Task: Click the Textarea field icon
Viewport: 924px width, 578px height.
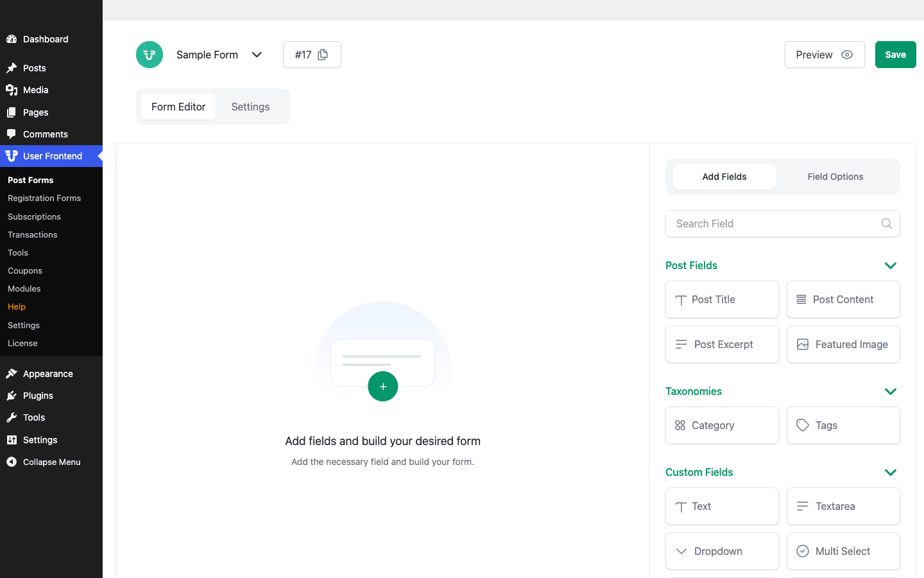Action: pyautogui.click(x=803, y=506)
